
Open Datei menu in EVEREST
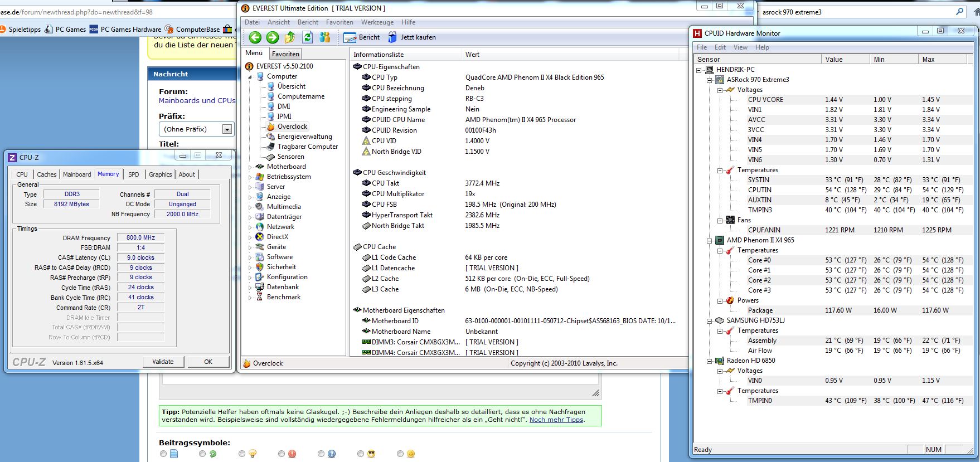(x=252, y=22)
